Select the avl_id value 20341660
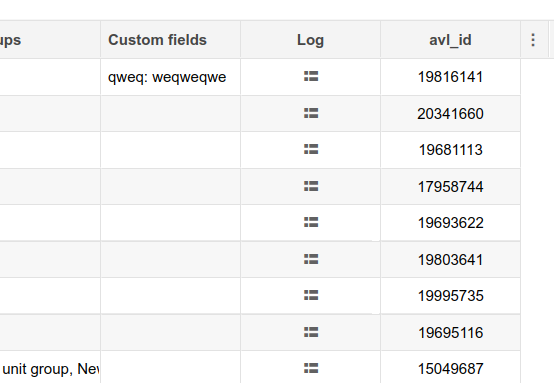 pyautogui.click(x=450, y=114)
